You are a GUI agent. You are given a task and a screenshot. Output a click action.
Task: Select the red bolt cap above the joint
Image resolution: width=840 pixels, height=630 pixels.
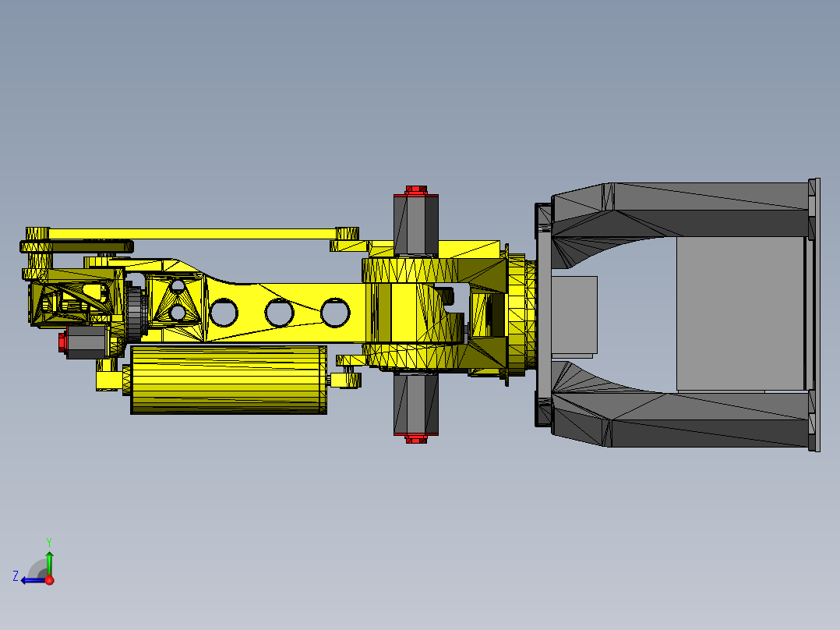coord(416,190)
